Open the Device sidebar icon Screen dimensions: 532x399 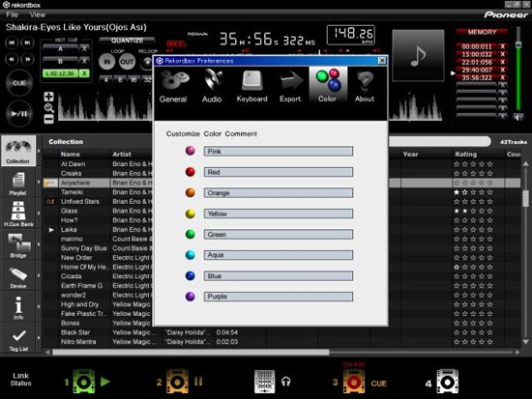pyautogui.click(x=18, y=276)
